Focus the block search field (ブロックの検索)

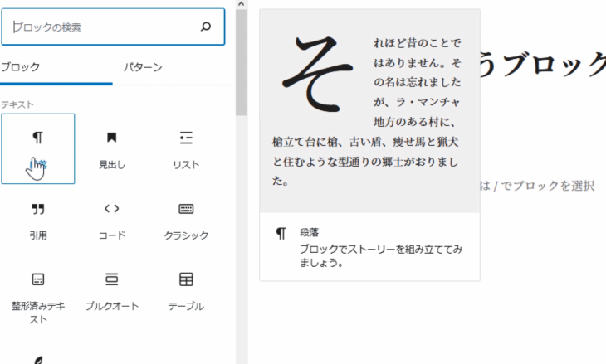[113, 27]
